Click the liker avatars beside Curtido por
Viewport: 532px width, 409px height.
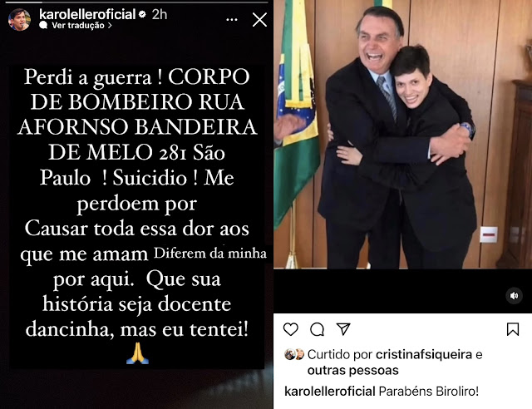[293, 354]
